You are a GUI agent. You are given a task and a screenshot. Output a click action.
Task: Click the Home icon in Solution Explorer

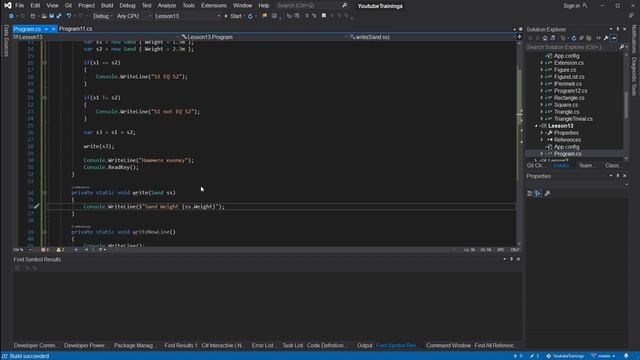545,38
